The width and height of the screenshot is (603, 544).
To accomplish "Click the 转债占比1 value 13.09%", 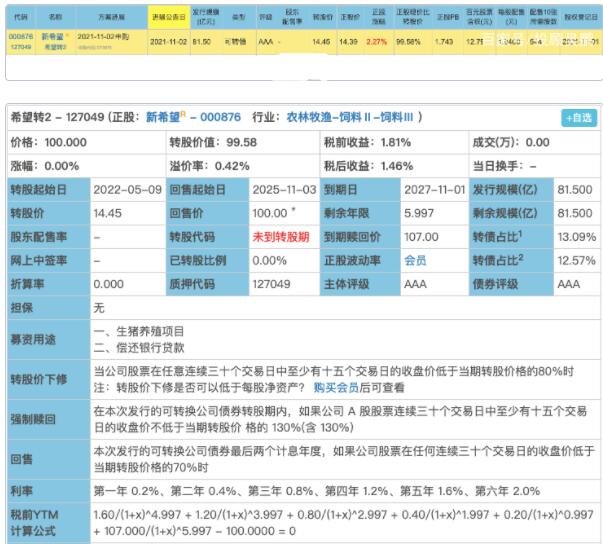I will (x=577, y=237).
